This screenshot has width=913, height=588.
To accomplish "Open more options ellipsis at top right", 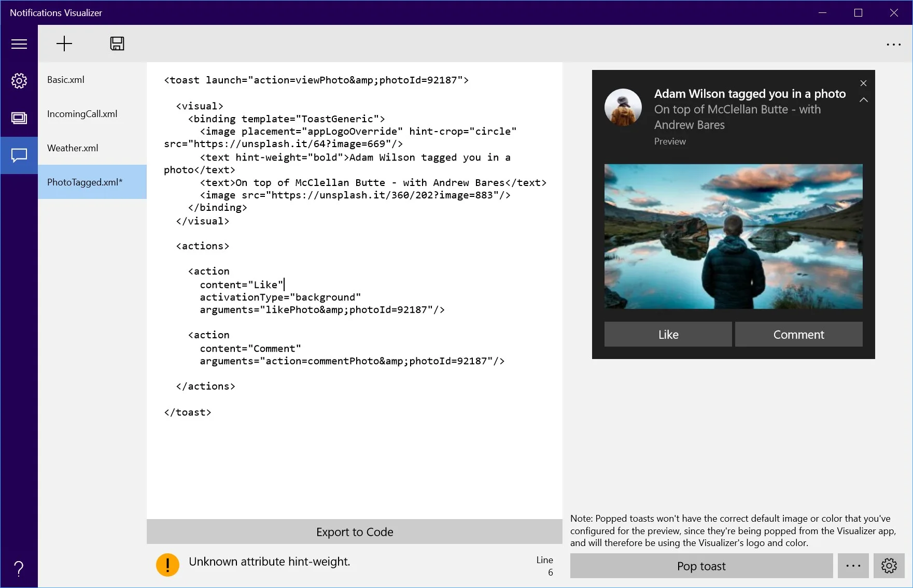I will tap(893, 45).
